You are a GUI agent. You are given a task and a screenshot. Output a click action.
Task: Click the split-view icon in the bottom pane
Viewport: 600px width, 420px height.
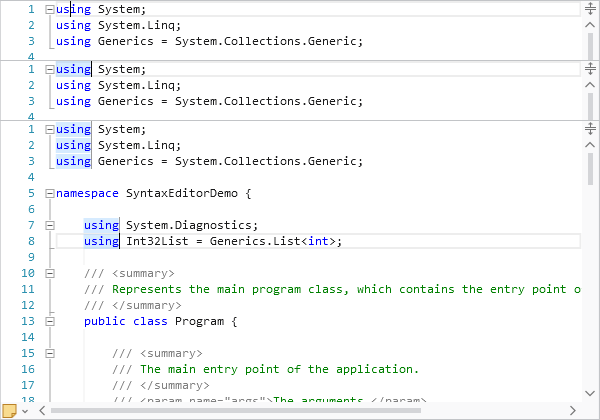pyautogui.click(x=590, y=129)
